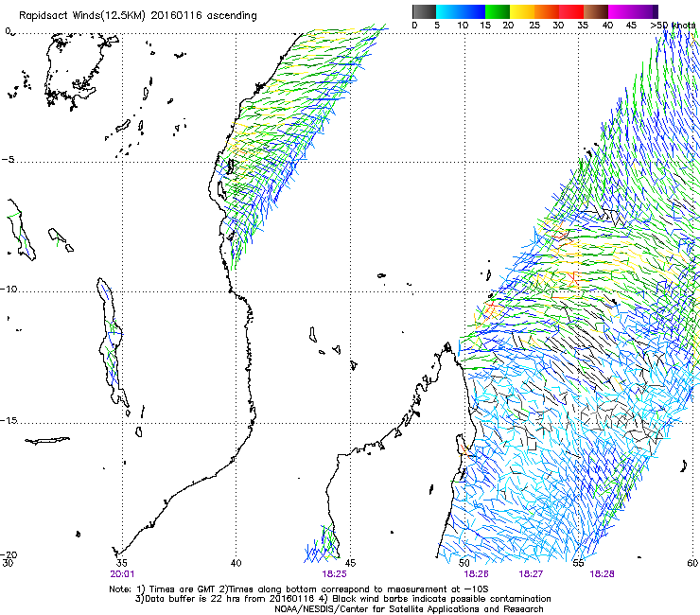This screenshot has width=700, height=615.
Task: Click longitude axis label "60" at bottom right
Action: 692,563
